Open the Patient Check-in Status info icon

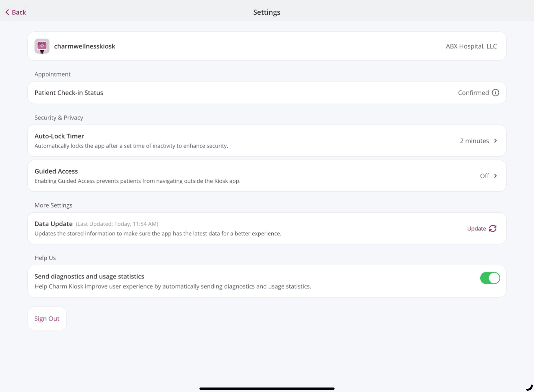click(x=495, y=93)
